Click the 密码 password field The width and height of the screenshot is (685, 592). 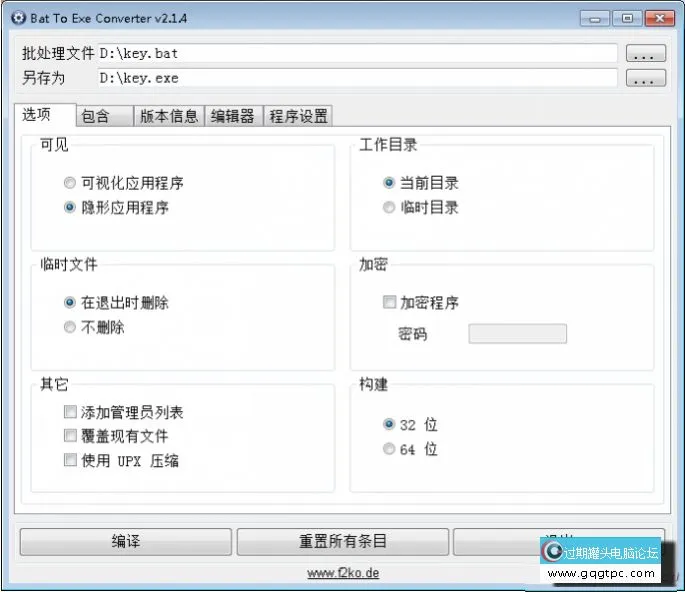click(x=518, y=334)
